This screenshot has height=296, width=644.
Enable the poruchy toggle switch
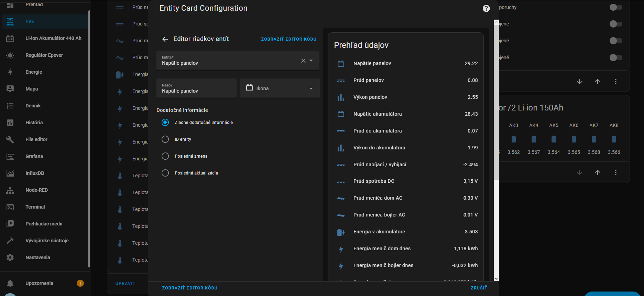click(x=615, y=7)
